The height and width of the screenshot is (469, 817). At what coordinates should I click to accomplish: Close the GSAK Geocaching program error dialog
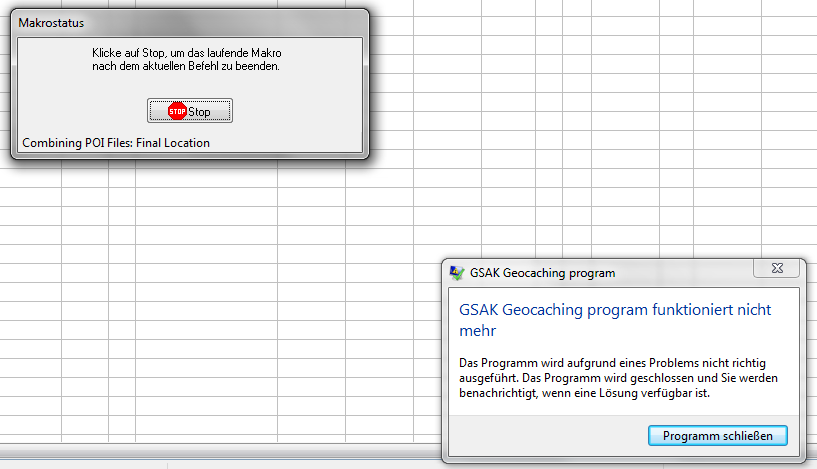pyautogui.click(x=776, y=268)
